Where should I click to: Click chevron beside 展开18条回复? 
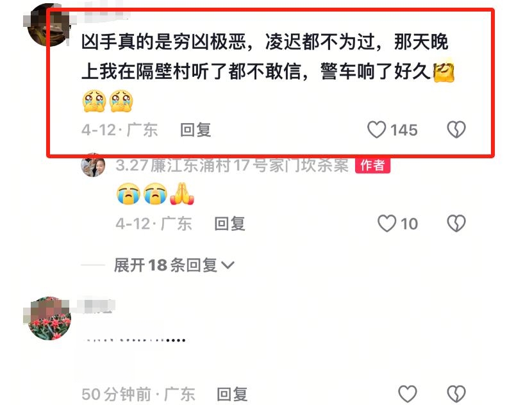[228, 265]
